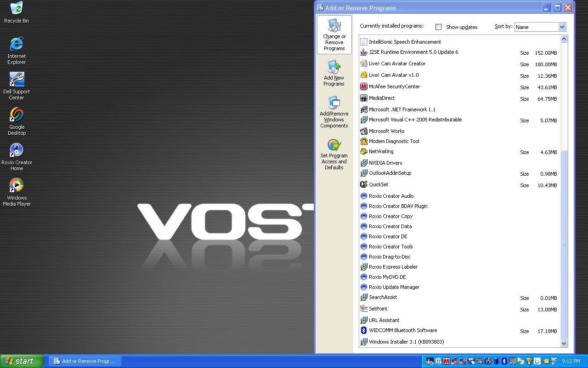Click the J2SE Runtime Environment Java icon
The height and width of the screenshot is (368, 588).
[x=364, y=52]
